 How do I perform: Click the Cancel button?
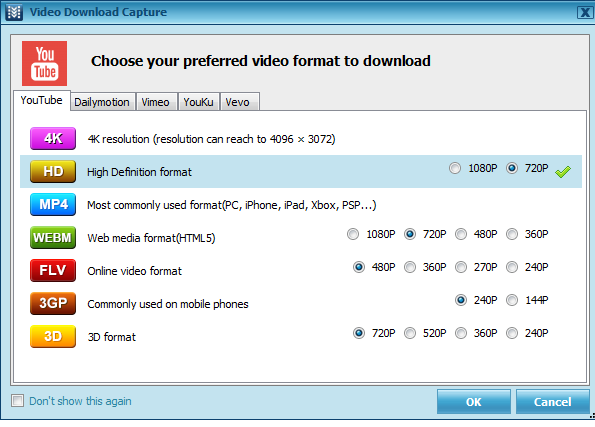[552, 402]
